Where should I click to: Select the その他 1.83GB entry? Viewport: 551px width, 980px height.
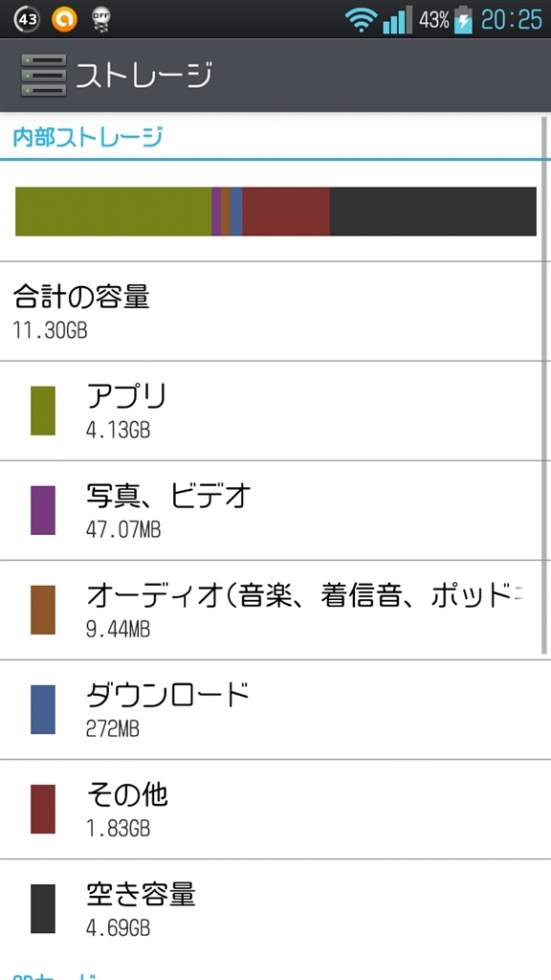coord(275,810)
